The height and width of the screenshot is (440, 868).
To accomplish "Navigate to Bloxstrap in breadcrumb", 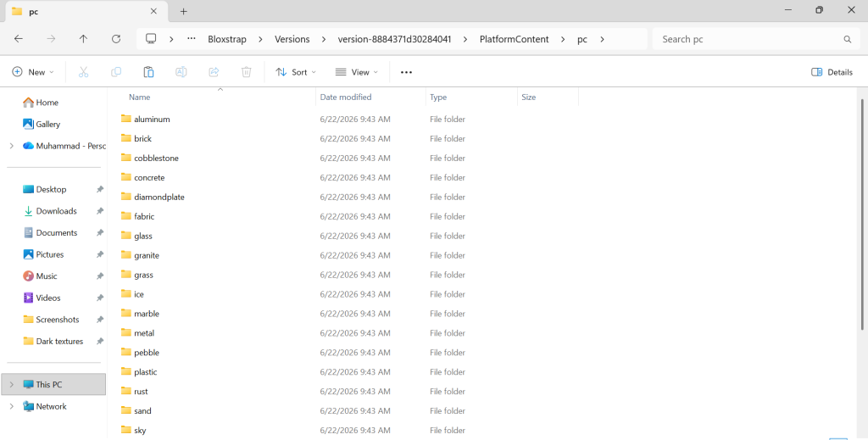I will tap(227, 39).
